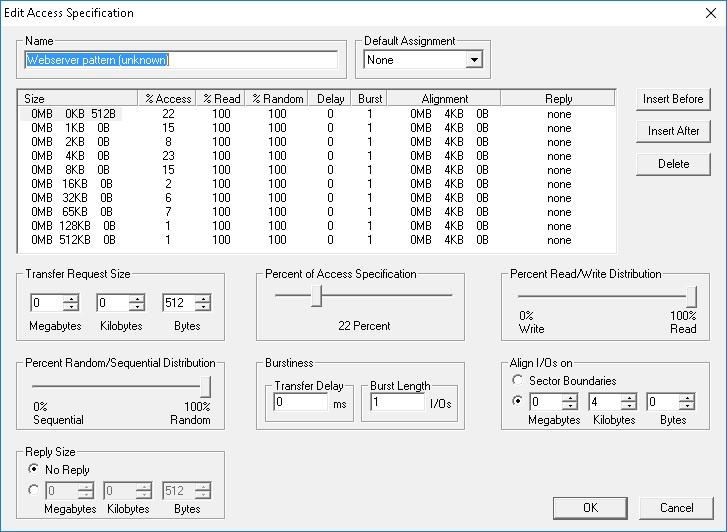Click the Transfer Delay ms field
Image resolution: width=727 pixels, height=532 pixels.
click(x=300, y=402)
